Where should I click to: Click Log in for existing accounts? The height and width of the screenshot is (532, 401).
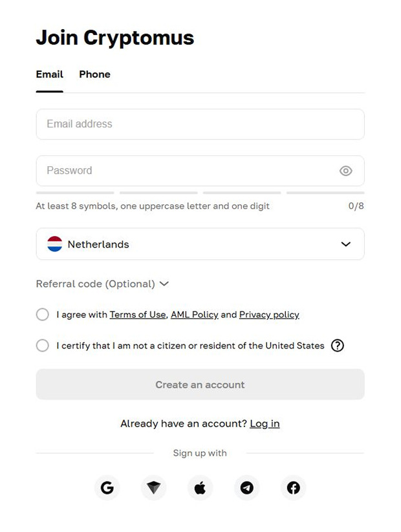tap(265, 423)
